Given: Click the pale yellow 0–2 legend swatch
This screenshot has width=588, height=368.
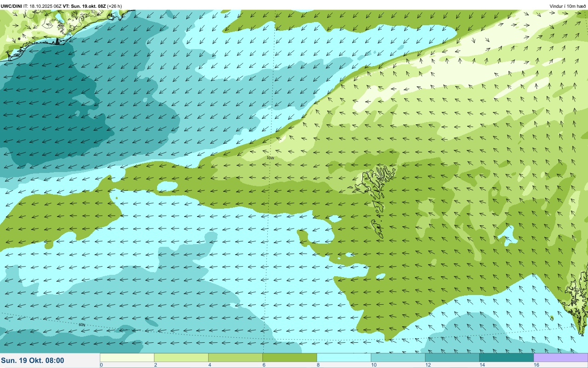Looking at the screenshot, I should [x=127, y=357].
